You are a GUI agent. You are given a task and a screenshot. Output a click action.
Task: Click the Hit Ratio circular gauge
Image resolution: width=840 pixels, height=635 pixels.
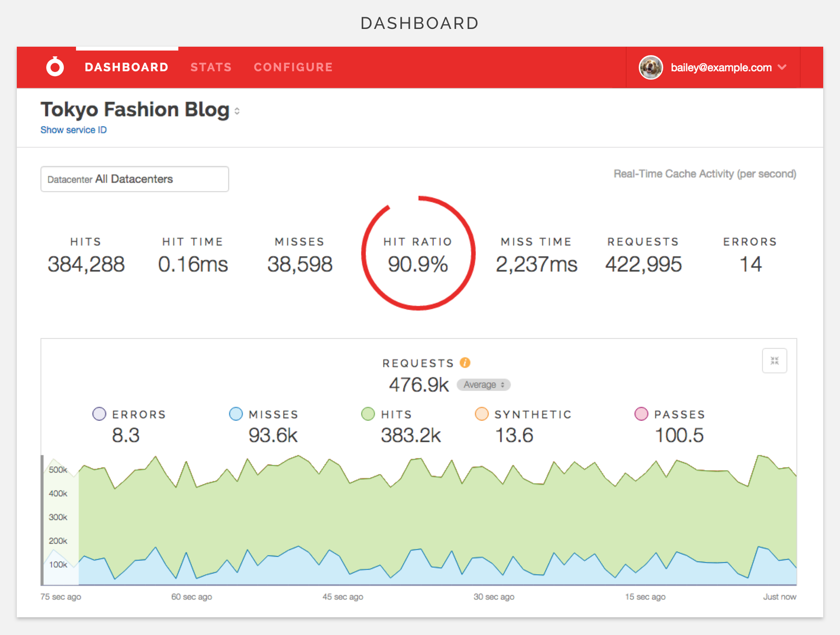coord(418,254)
